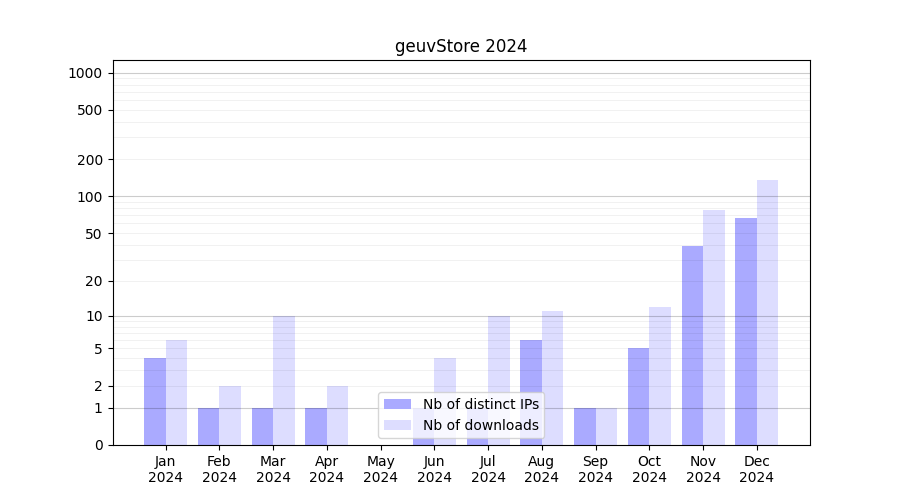Click the November 2024 distinct IPs bar
900x500 pixels.
(x=692, y=345)
